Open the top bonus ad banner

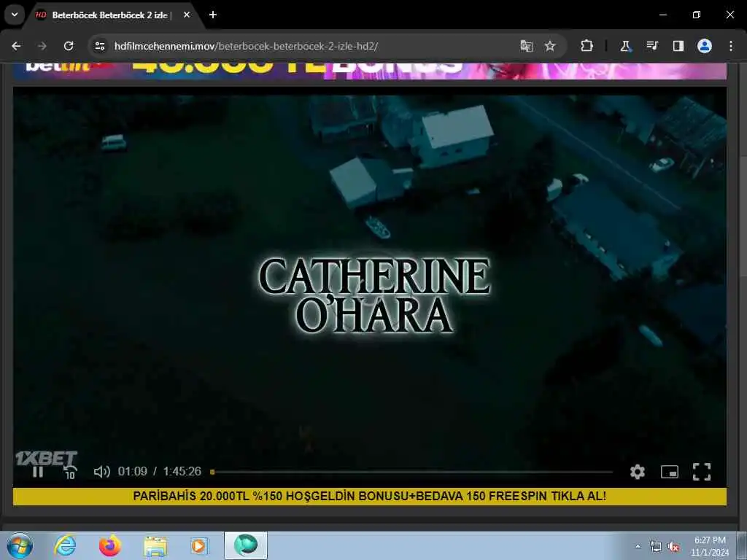click(370, 71)
